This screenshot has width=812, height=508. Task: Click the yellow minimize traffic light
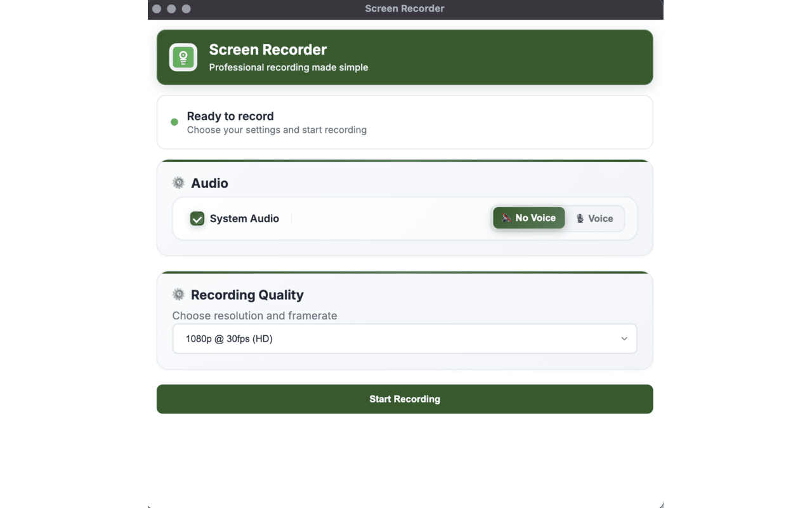171,9
